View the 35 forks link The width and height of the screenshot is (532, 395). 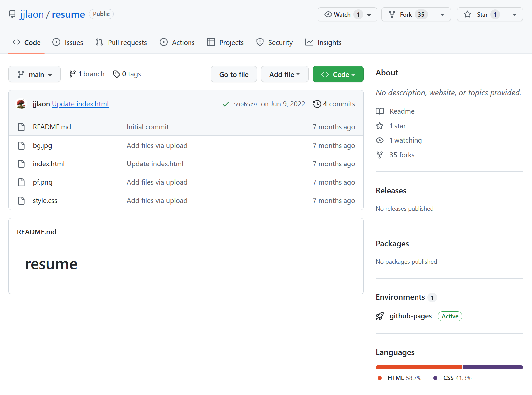pos(402,155)
